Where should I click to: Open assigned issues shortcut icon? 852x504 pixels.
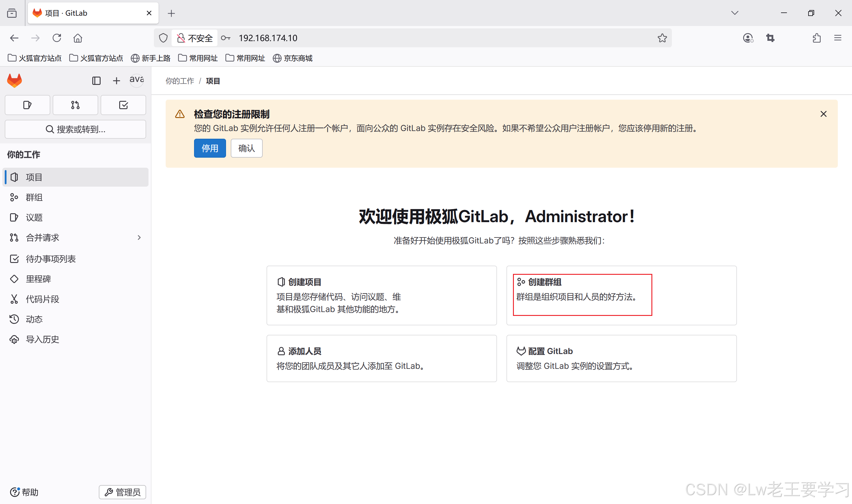click(x=28, y=105)
